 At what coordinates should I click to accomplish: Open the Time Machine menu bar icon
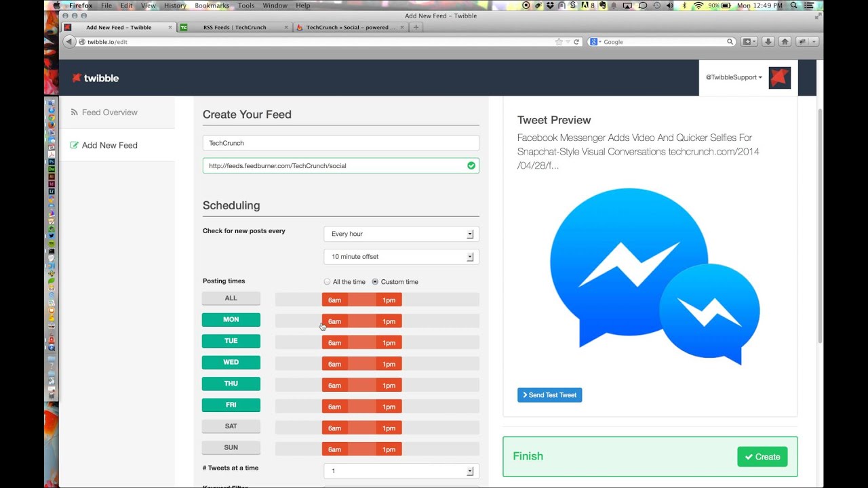656,5
